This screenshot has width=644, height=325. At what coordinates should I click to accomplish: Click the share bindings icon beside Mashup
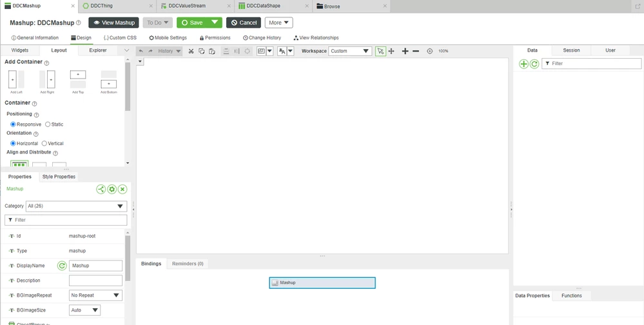coord(101,189)
